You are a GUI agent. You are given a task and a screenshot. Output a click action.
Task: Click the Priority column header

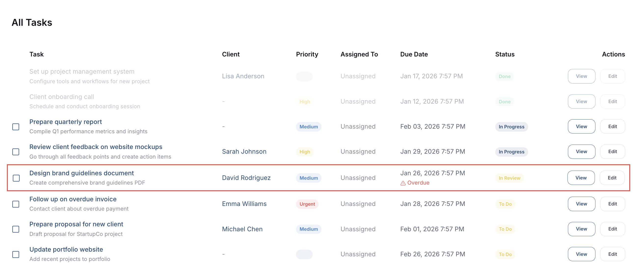point(307,54)
